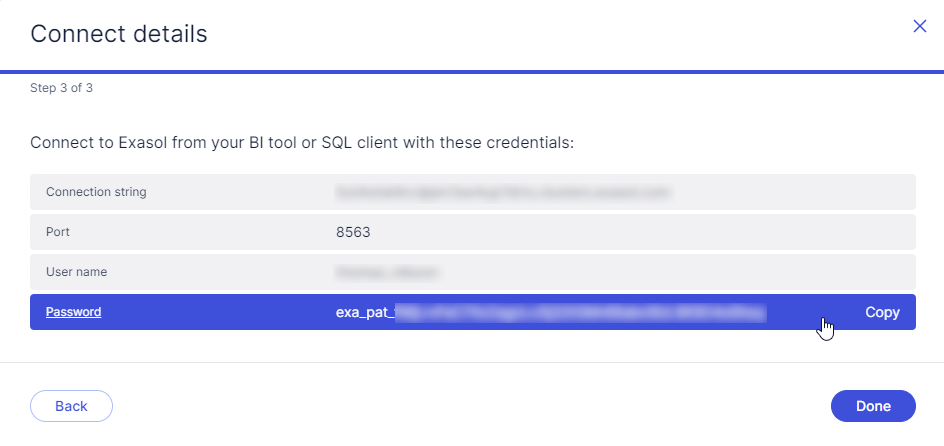The width and height of the screenshot is (944, 446).
Task: Click the Port label
Action: click(58, 231)
